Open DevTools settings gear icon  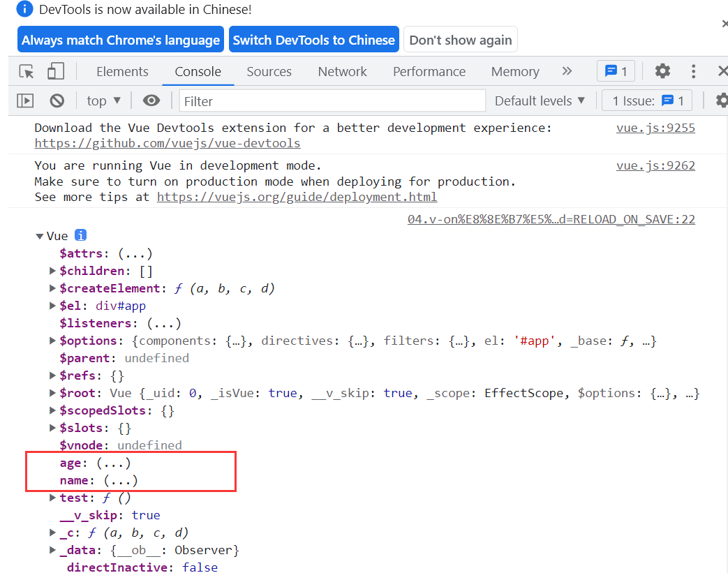(x=662, y=71)
